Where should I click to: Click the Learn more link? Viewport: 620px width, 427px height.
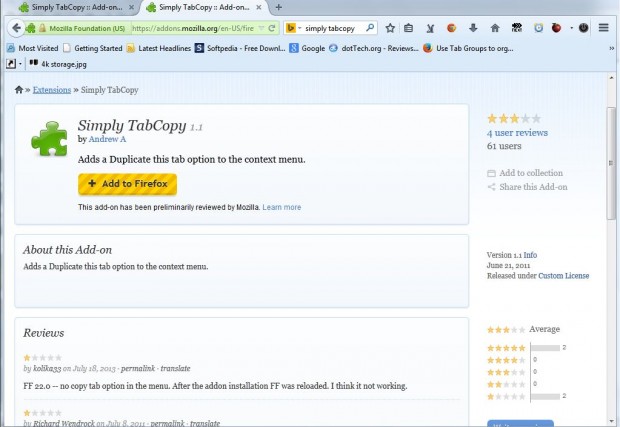tap(282, 207)
